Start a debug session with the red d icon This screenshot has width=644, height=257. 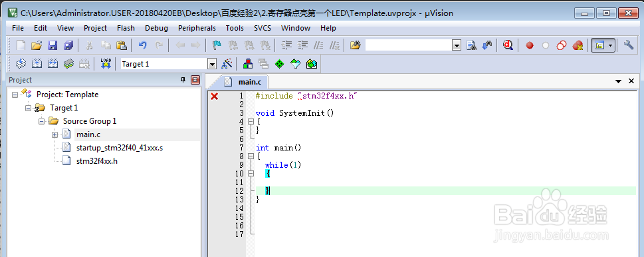(x=508, y=45)
